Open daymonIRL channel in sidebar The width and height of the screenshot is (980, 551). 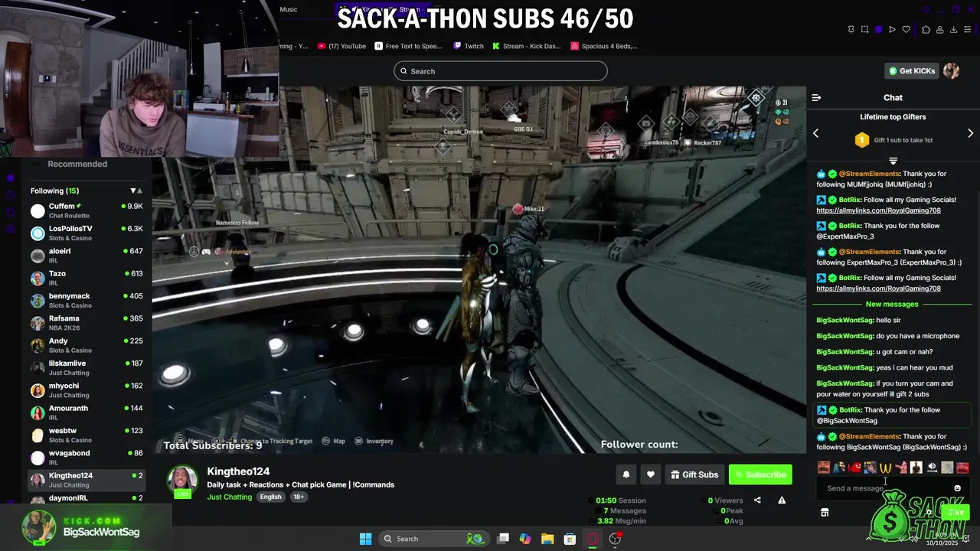(x=87, y=498)
